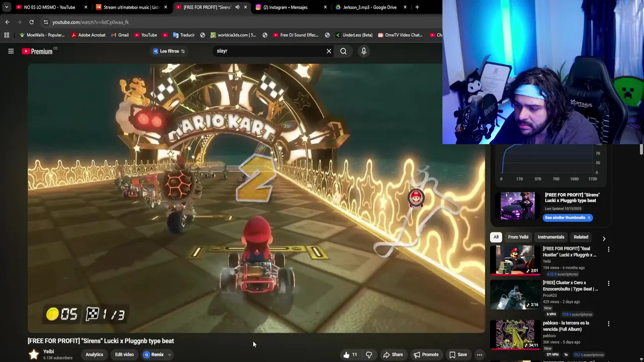Open the YouTube hamburger guide menu
This screenshot has height=362, width=644.
tap(11, 51)
